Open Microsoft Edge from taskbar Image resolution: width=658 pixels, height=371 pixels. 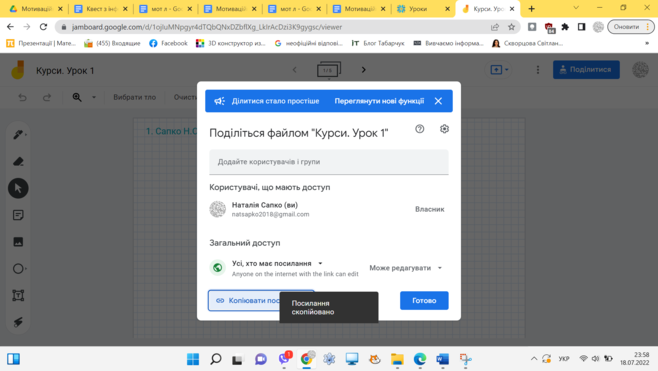point(420,359)
